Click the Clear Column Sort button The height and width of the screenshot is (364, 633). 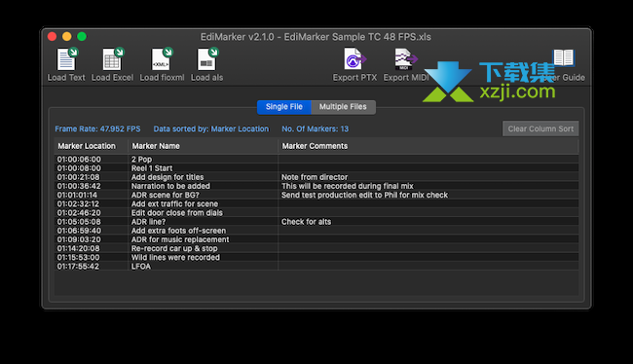(540, 128)
